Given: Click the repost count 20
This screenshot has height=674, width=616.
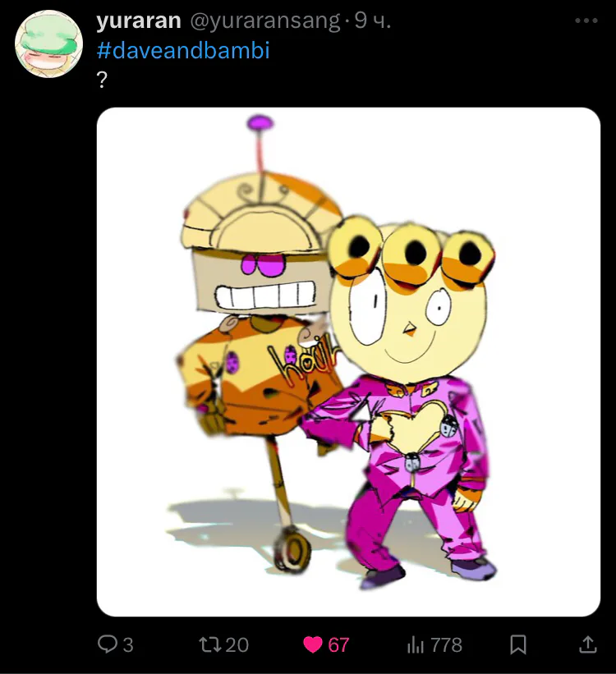Looking at the screenshot, I should (237, 644).
